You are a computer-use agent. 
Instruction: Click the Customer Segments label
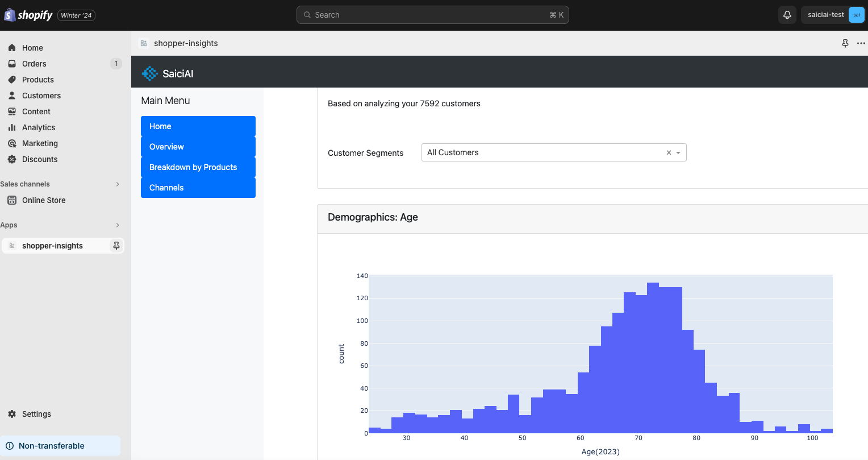[365, 153]
